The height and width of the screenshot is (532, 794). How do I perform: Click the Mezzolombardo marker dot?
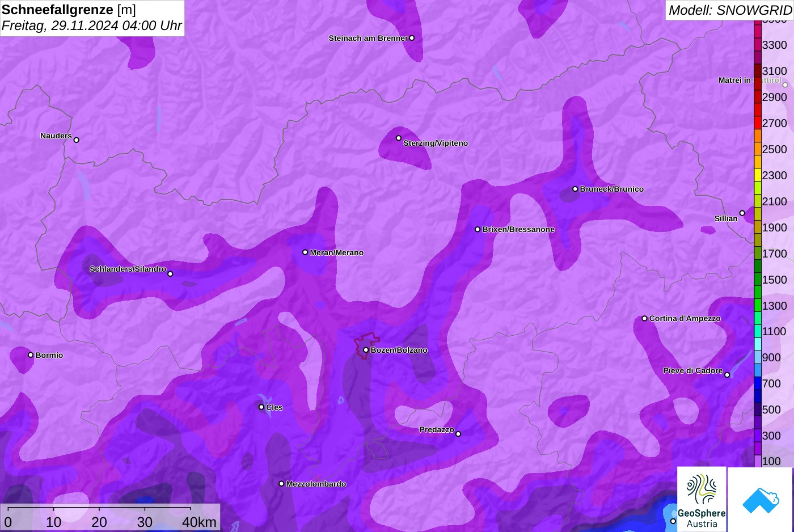[x=281, y=484]
